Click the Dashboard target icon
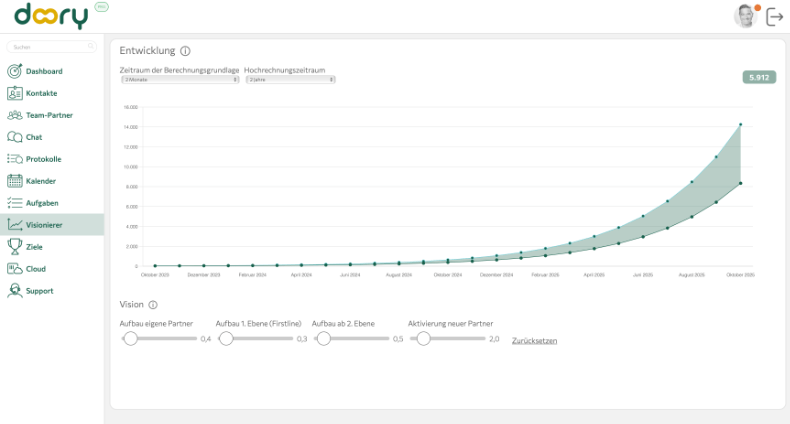This screenshot has width=790, height=424. click(x=15, y=71)
